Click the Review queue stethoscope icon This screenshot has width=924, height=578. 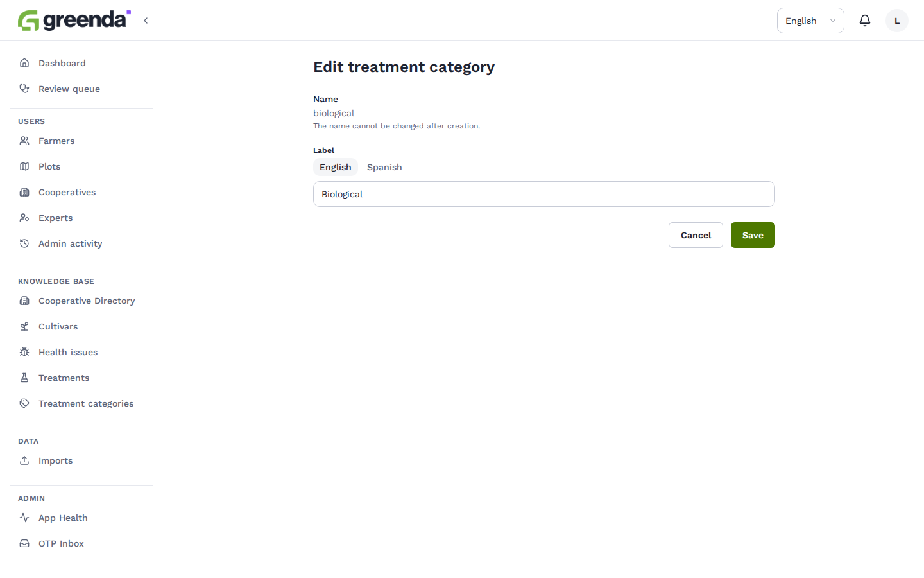coord(24,89)
